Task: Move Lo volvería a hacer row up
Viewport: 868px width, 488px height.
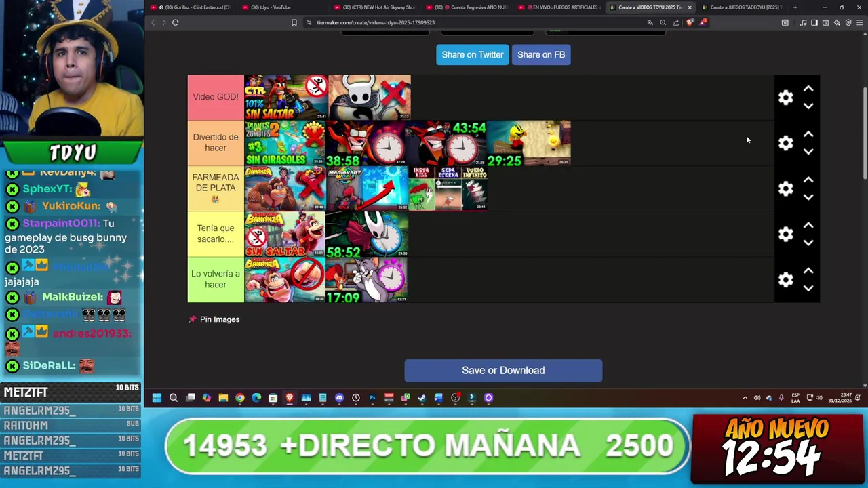Action: tap(808, 270)
